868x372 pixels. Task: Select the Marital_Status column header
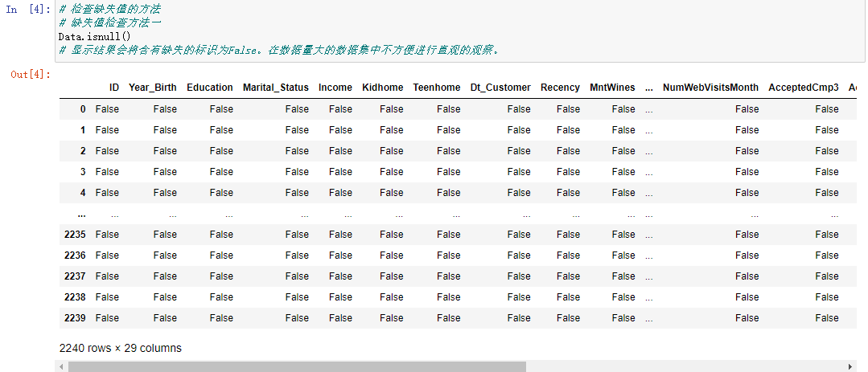point(276,88)
